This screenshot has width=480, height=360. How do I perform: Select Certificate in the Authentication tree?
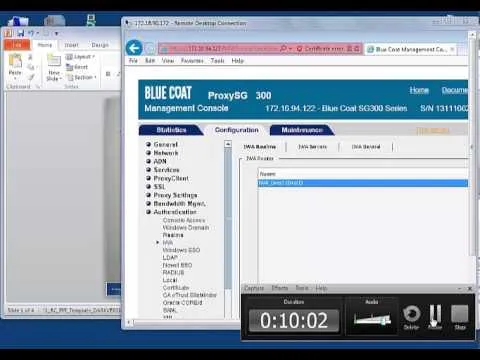pyautogui.click(x=176, y=288)
